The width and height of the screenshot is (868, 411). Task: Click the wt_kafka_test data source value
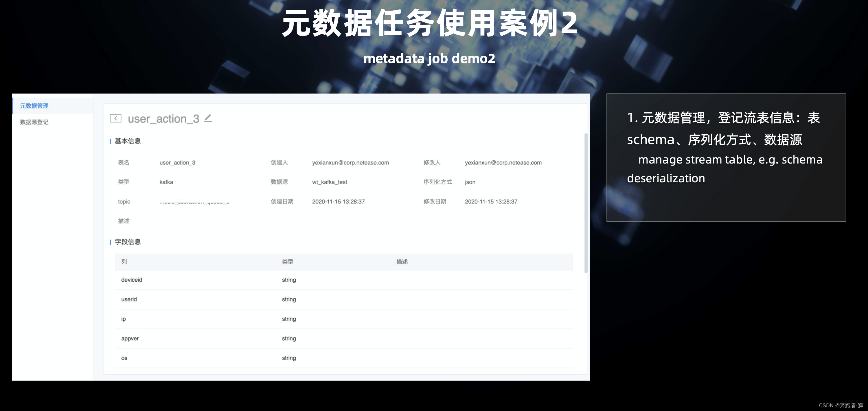coord(329,182)
